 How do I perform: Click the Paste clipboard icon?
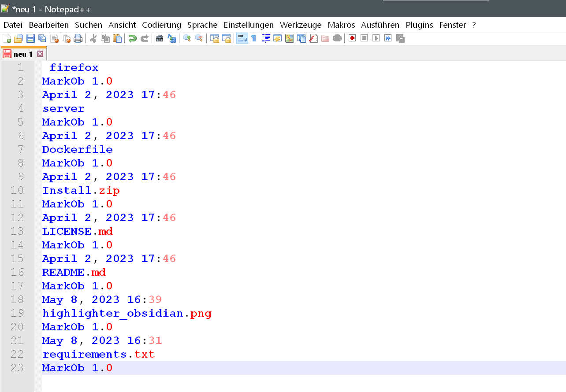(x=117, y=38)
